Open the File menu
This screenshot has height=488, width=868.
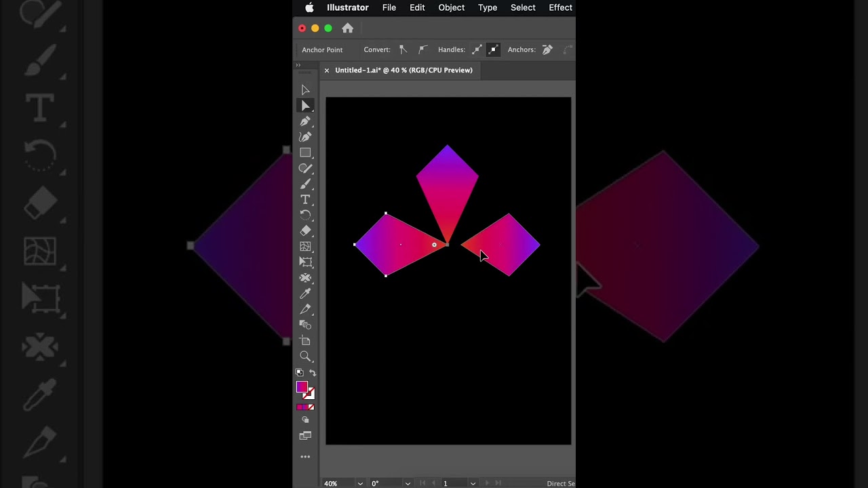(389, 7)
